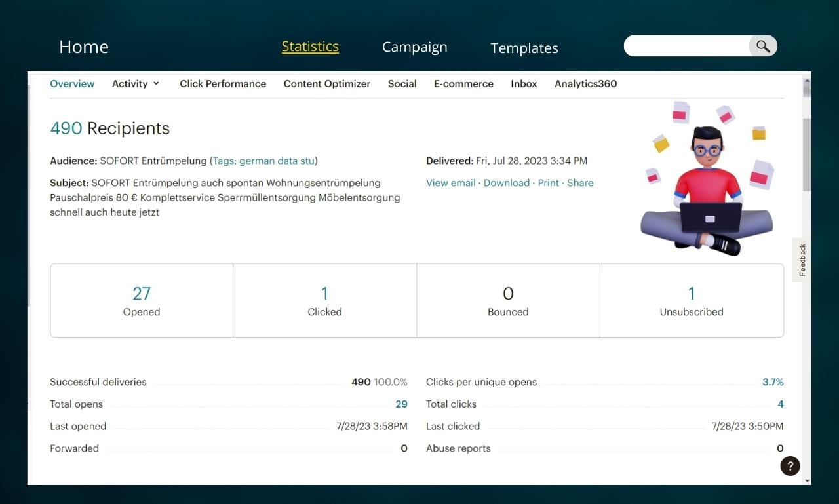839x504 pixels.
Task: Open the help question mark icon
Action: click(790, 466)
